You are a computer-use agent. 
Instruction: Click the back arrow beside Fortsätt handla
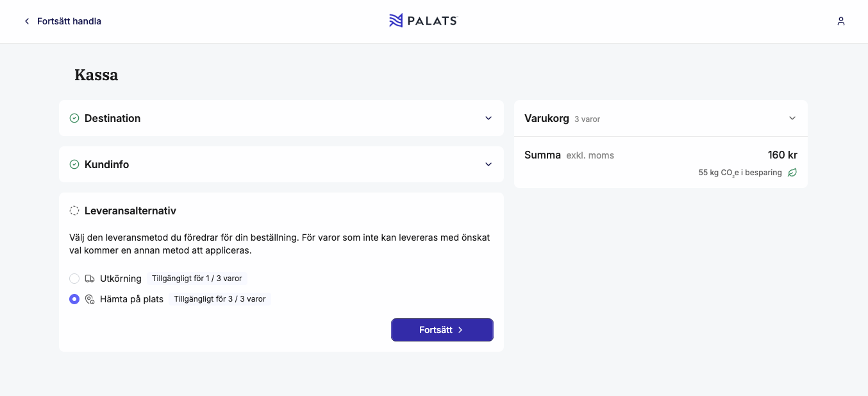pos(27,21)
